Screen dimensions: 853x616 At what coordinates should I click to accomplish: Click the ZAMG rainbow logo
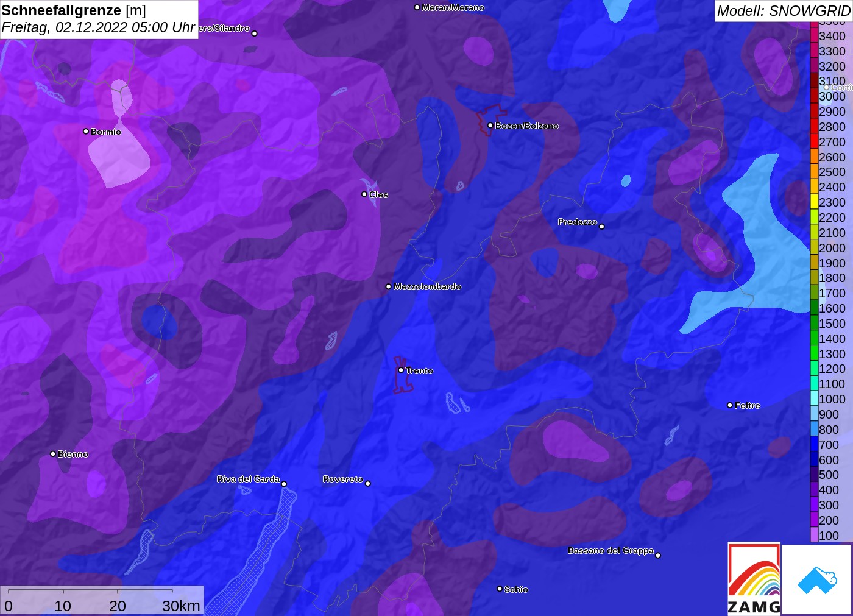pyautogui.click(x=754, y=578)
